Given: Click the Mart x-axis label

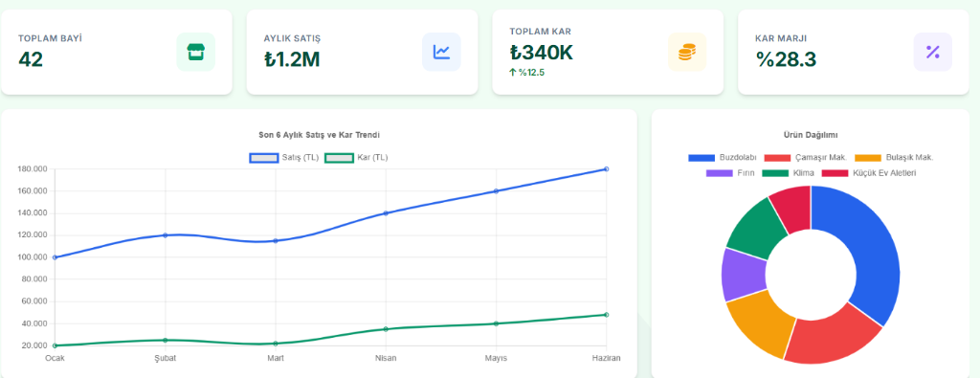Looking at the screenshot, I should (x=276, y=358).
